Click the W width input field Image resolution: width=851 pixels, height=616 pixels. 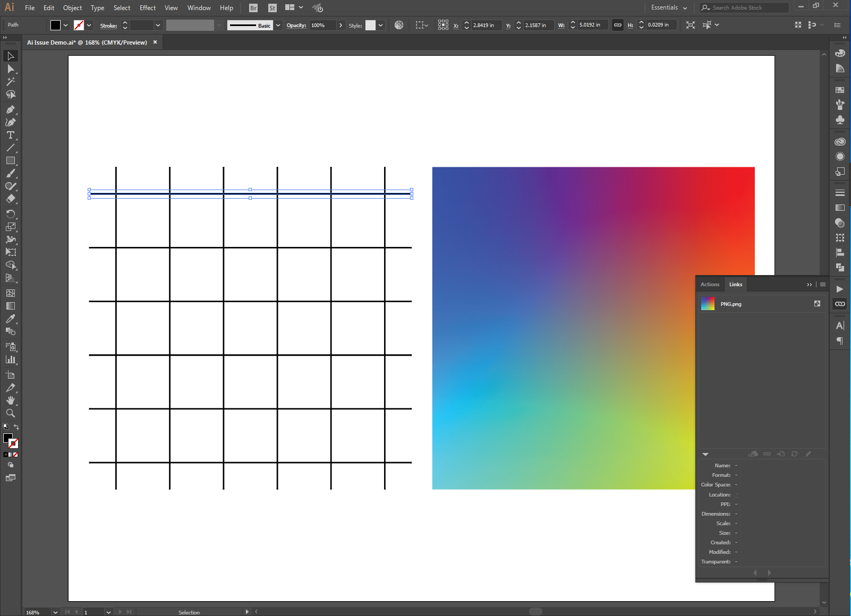[x=592, y=25]
